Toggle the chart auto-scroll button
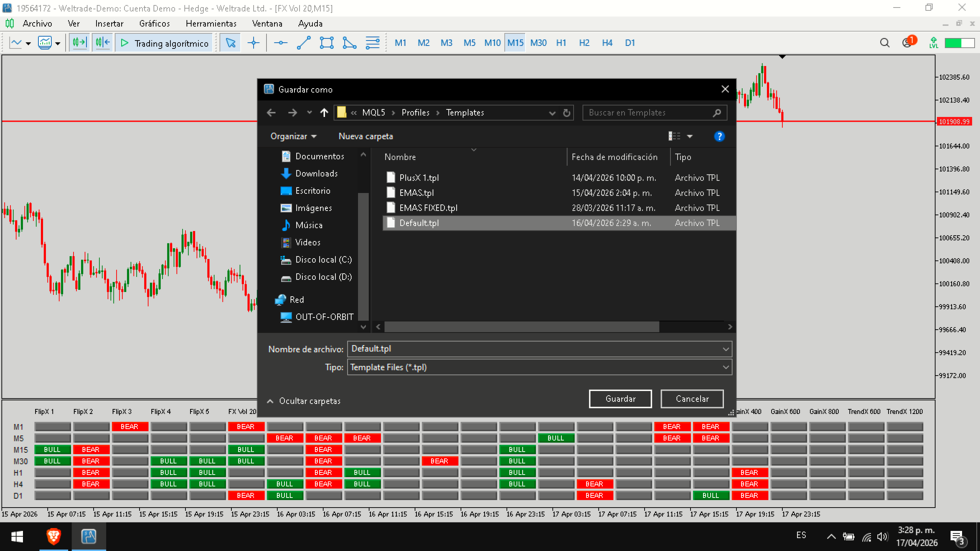 (x=79, y=43)
